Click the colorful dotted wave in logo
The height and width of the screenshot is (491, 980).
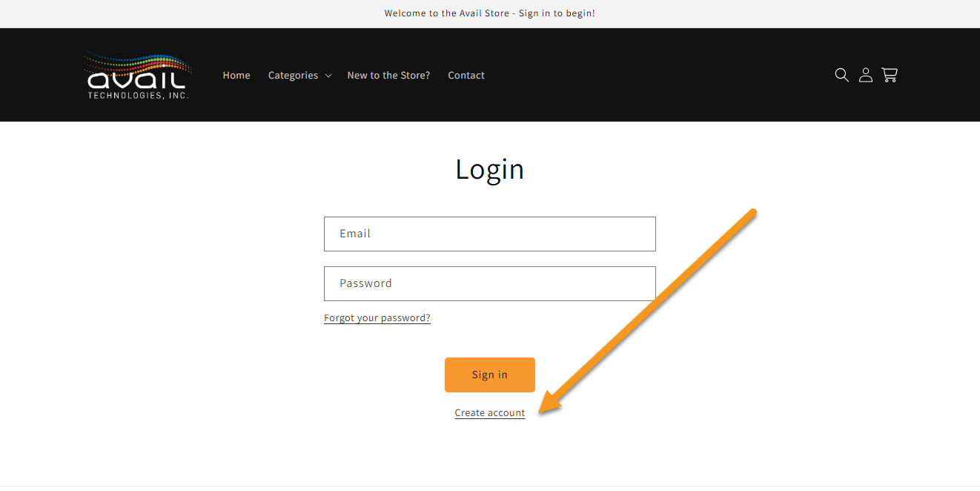pos(139,62)
